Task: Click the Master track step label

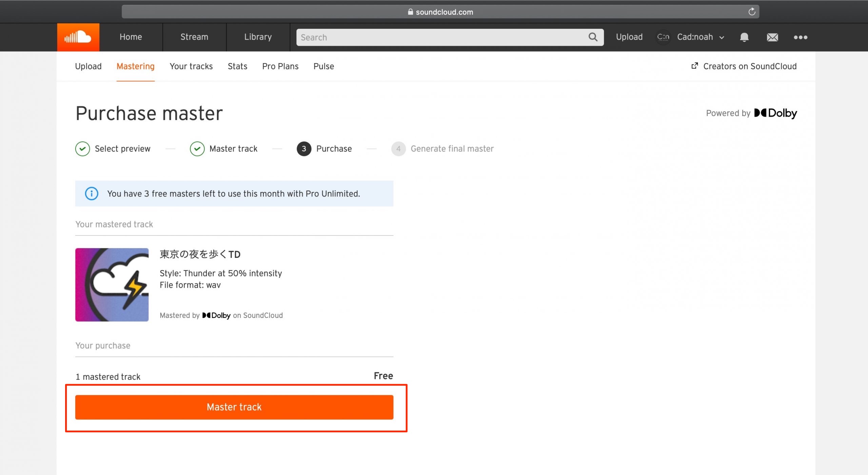Action: 233,149
